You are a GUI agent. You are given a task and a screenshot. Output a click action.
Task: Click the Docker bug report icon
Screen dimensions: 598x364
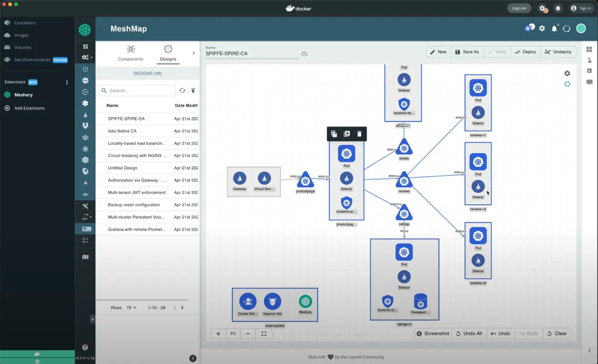(558, 8)
